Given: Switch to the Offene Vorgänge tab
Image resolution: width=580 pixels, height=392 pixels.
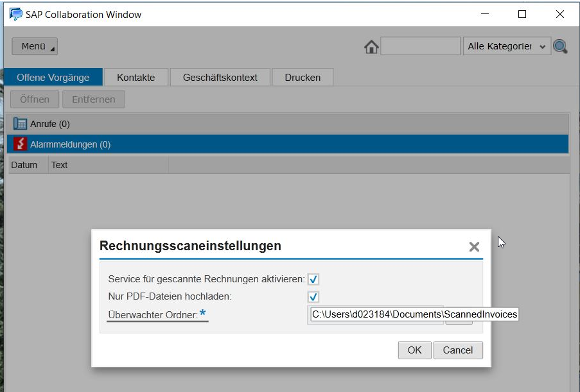Looking at the screenshot, I should point(53,77).
